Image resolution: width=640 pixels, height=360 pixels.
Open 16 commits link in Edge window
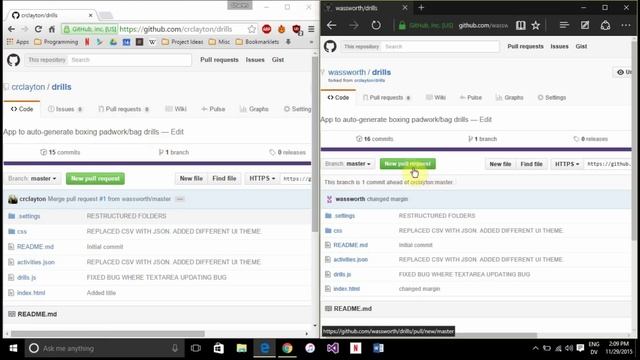coord(374,139)
